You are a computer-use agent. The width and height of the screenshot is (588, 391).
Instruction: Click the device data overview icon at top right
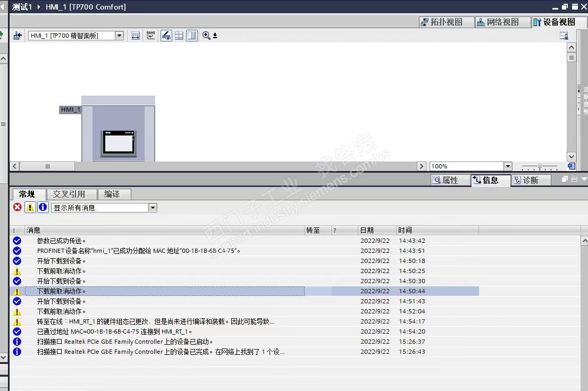tap(564, 36)
